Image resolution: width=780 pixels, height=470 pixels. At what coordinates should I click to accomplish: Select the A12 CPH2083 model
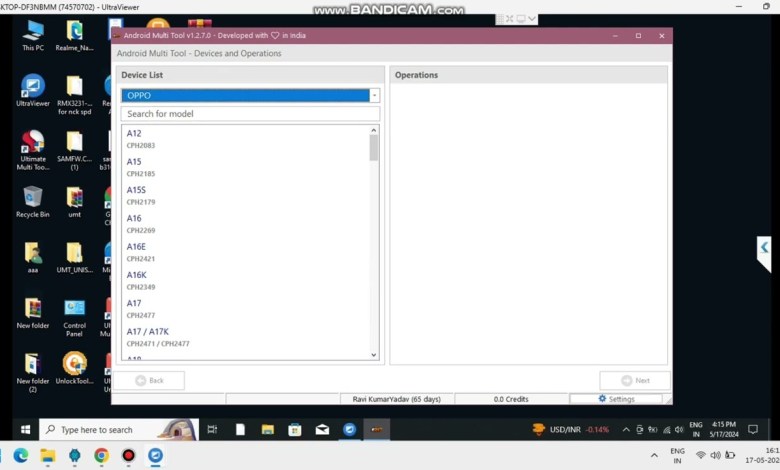tap(245, 139)
